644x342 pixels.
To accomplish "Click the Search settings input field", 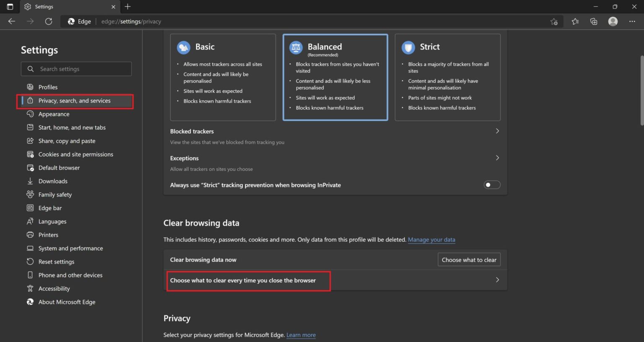I will pyautogui.click(x=76, y=68).
